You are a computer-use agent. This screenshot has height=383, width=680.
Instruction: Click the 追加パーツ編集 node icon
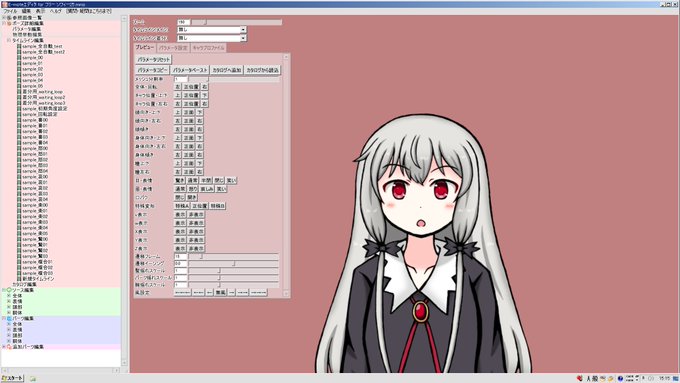pos(9,347)
